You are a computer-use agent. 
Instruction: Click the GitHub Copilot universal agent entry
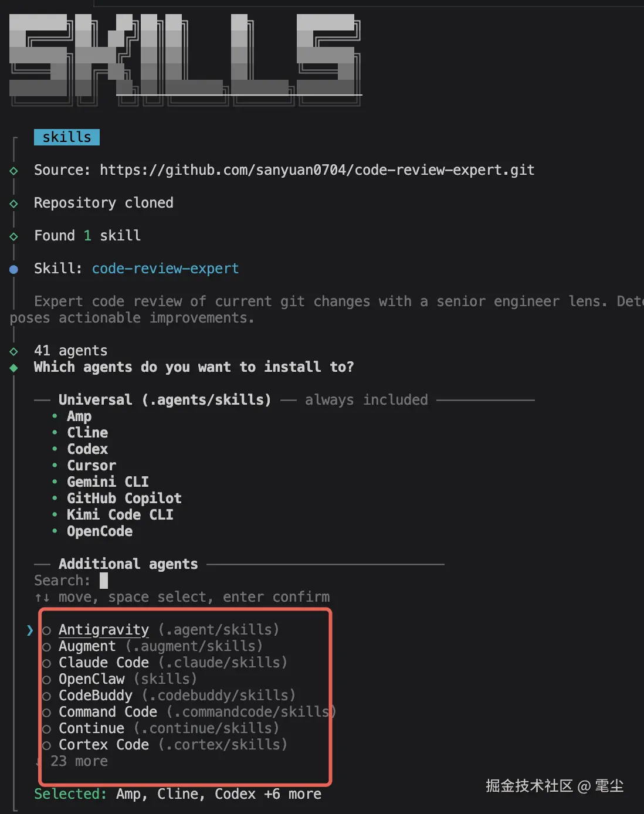coord(124,498)
